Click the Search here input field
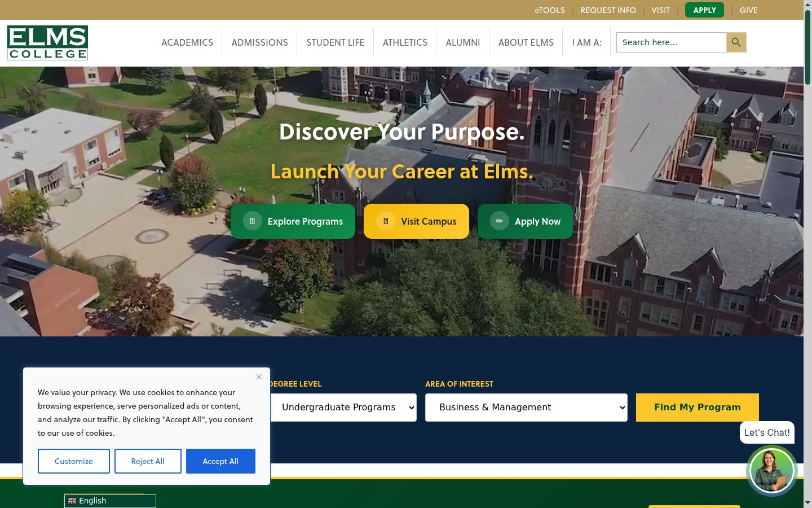Viewport: 812px width, 508px height. click(671, 42)
